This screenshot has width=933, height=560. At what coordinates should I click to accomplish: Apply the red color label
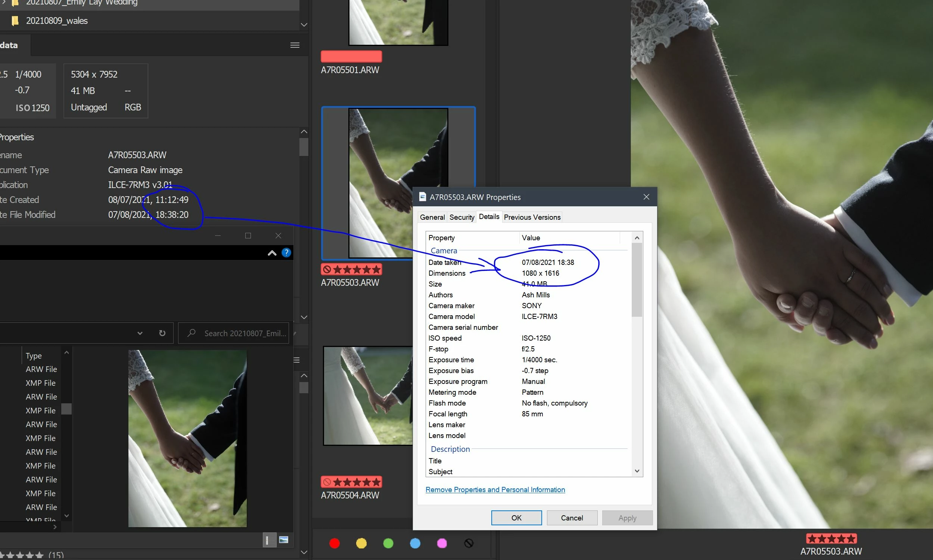[x=334, y=543]
